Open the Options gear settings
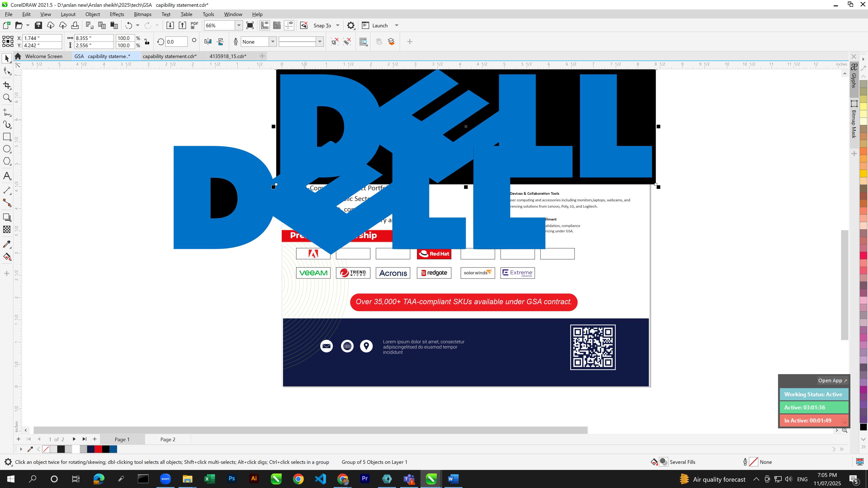 (351, 25)
